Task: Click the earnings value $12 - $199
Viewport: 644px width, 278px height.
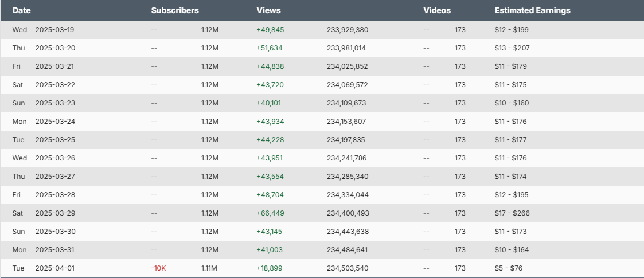Action: [512, 30]
